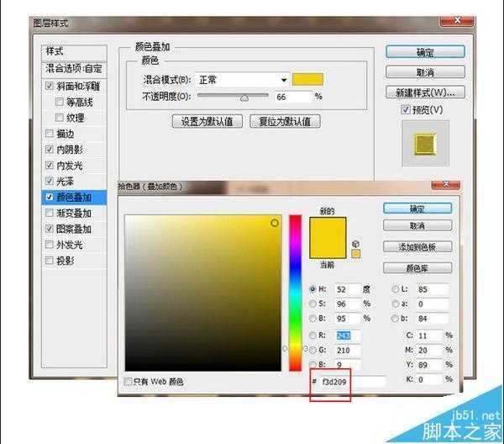Click 取消 in the Layer Style dialog
Screen dimensions: 504x444
pos(425,72)
